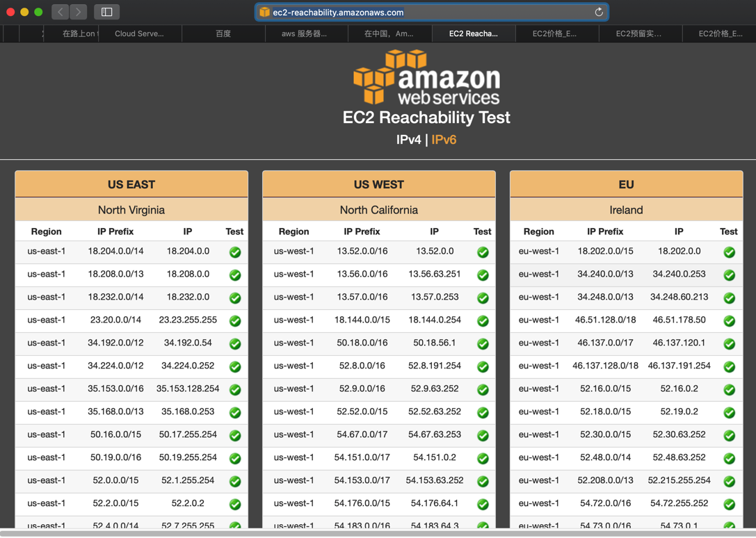The height and width of the screenshot is (538, 756).
Task: Click the EC2 Reachability Test heading
Action: tap(426, 117)
